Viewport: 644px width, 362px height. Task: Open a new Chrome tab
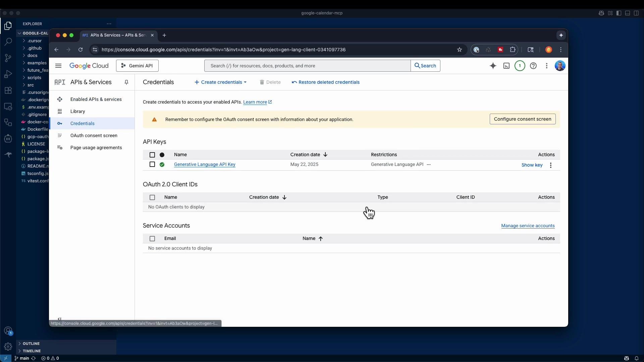[x=164, y=35]
